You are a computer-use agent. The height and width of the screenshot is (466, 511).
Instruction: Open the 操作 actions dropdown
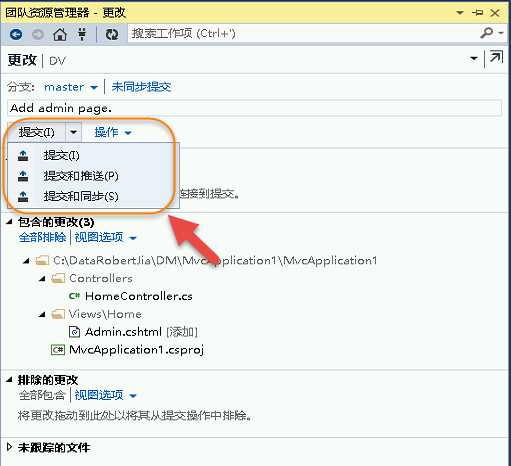point(113,133)
